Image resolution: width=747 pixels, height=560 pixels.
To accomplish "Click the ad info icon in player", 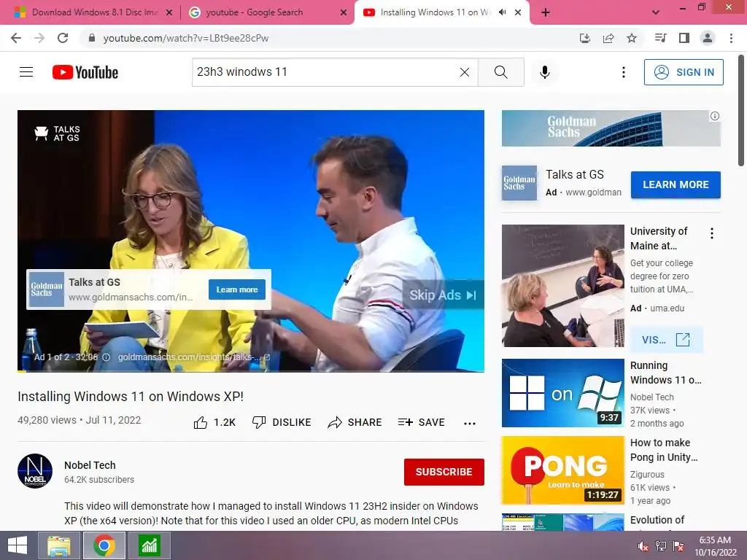I will point(107,357).
